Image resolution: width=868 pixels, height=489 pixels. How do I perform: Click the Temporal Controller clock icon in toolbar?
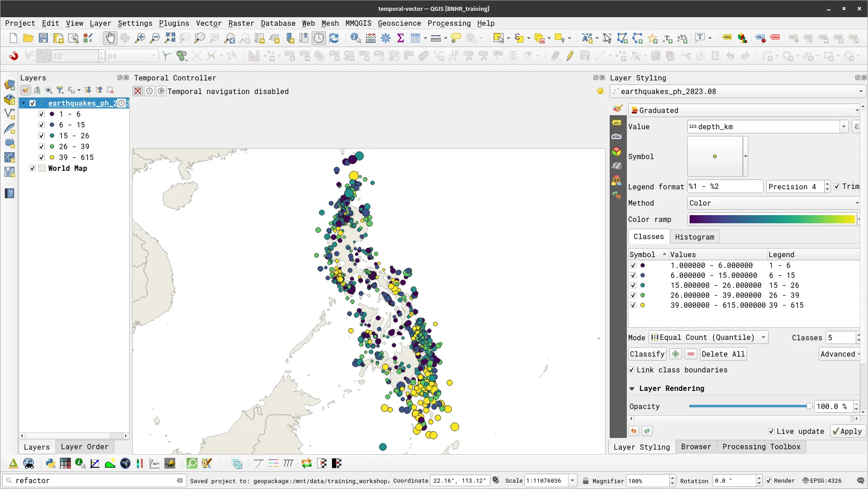[x=319, y=38]
